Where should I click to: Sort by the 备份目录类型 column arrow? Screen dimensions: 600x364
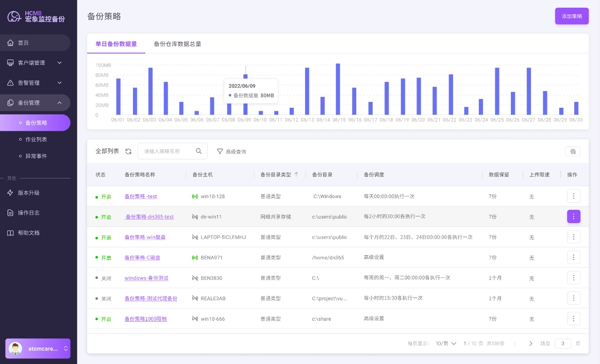[x=296, y=175]
